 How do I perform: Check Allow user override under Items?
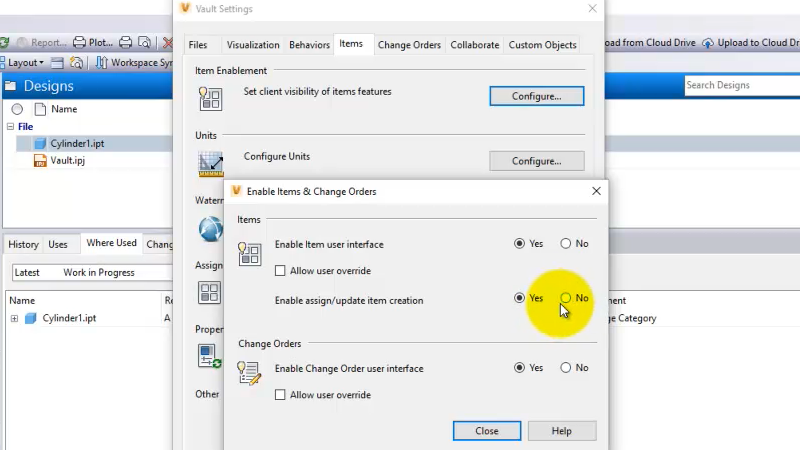(280, 270)
